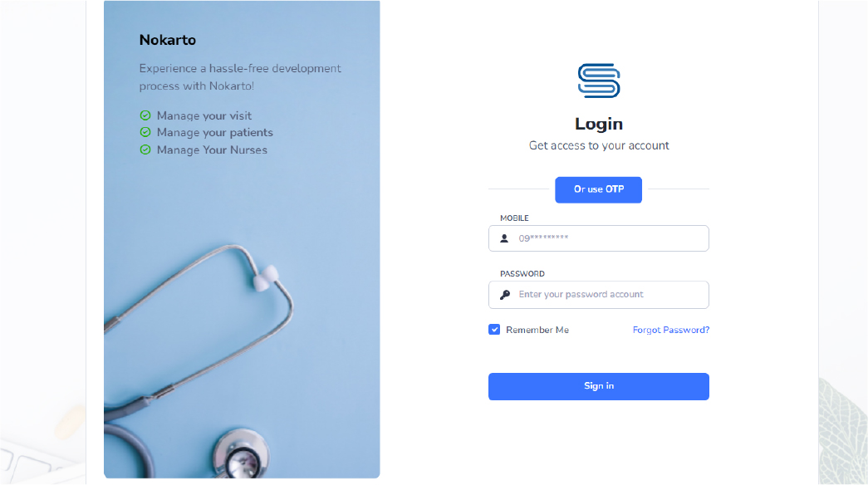Focus the Mobile number input field
The image size is (868, 485).
click(x=598, y=238)
